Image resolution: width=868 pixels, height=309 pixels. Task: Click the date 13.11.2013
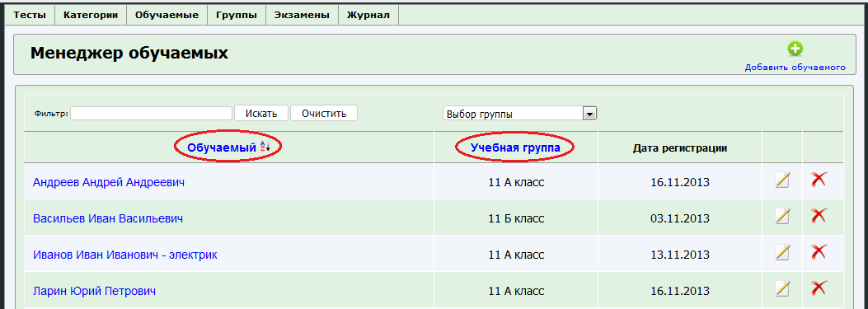tap(680, 255)
